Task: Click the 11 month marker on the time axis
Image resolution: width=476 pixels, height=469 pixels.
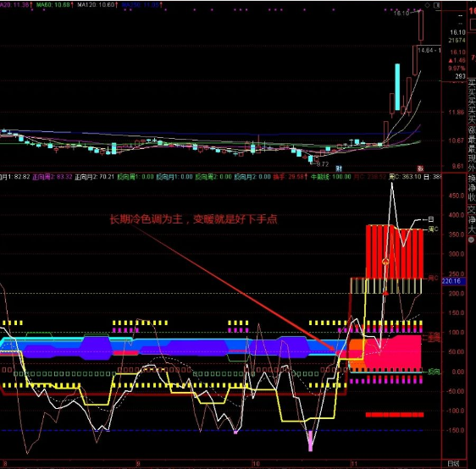Action: pos(354,464)
